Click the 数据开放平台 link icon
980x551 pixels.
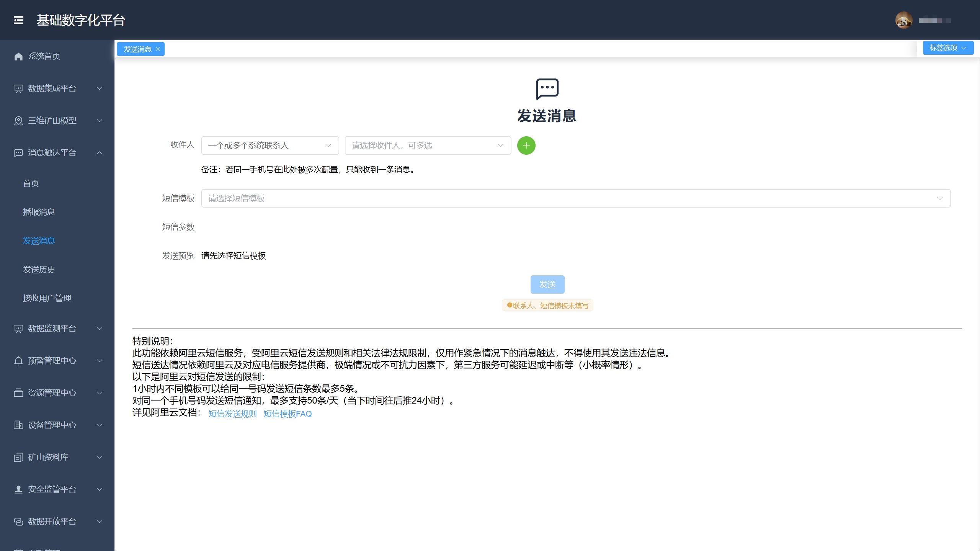[x=18, y=522]
